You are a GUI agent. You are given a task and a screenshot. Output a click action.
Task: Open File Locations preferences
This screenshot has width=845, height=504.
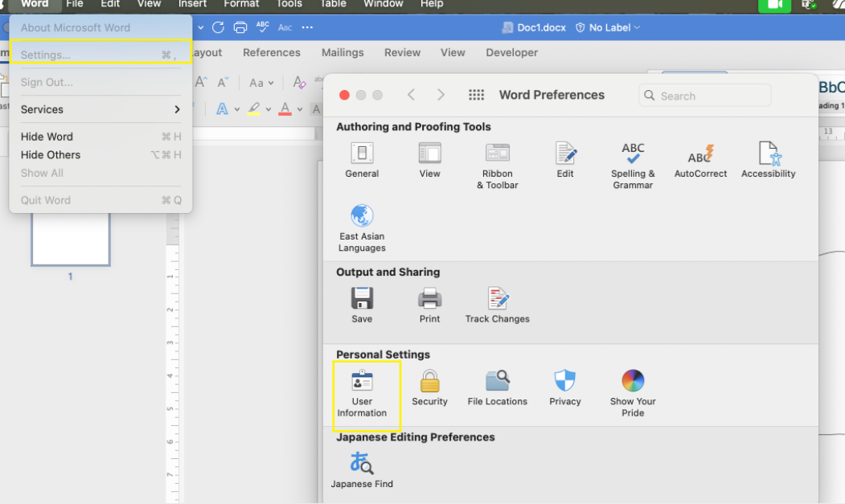(497, 387)
